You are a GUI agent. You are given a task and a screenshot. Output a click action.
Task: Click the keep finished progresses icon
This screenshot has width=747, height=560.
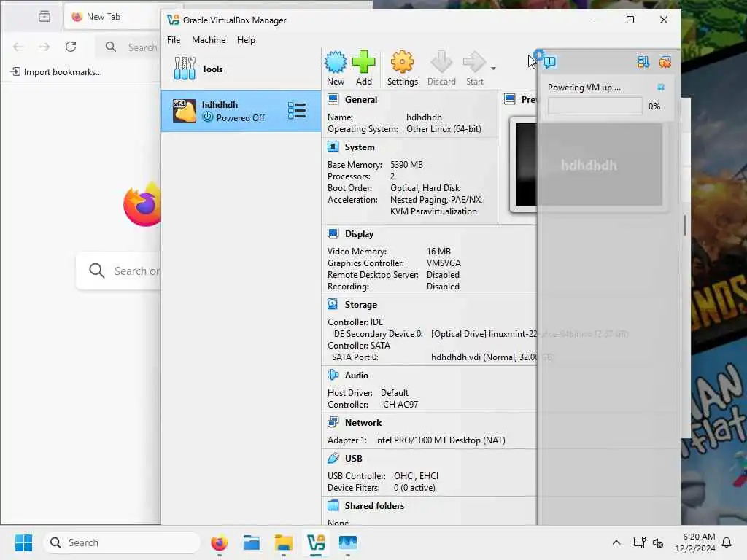pos(643,61)
